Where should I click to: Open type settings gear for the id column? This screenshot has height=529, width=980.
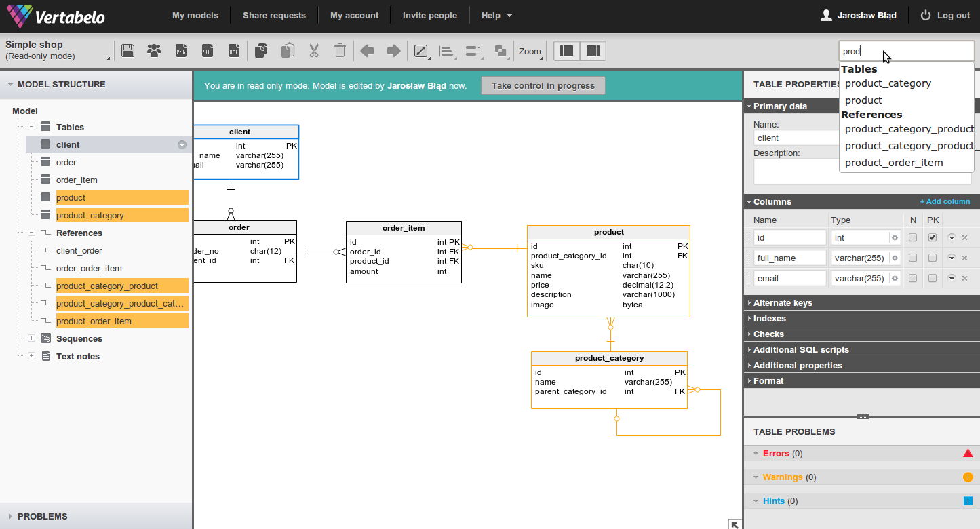[894, 237]
